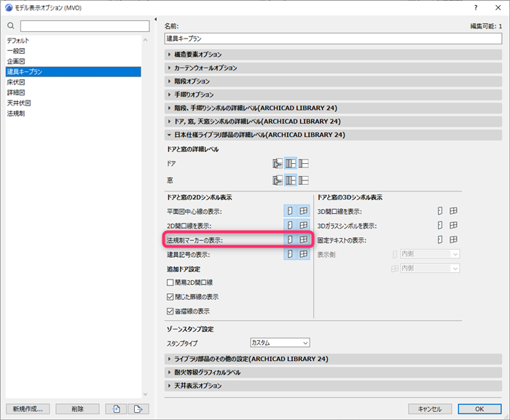The image size is (510, 420).
Task: Click the 新規作成... button
Action: (x=28, y=409)
